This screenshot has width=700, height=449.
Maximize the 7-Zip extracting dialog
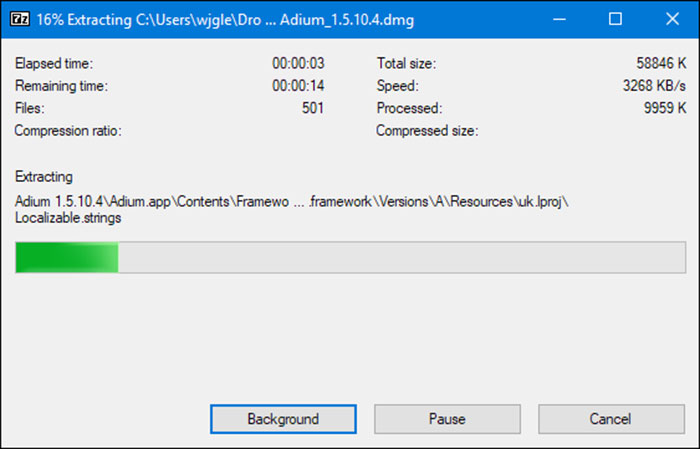(x=616, y=19)
